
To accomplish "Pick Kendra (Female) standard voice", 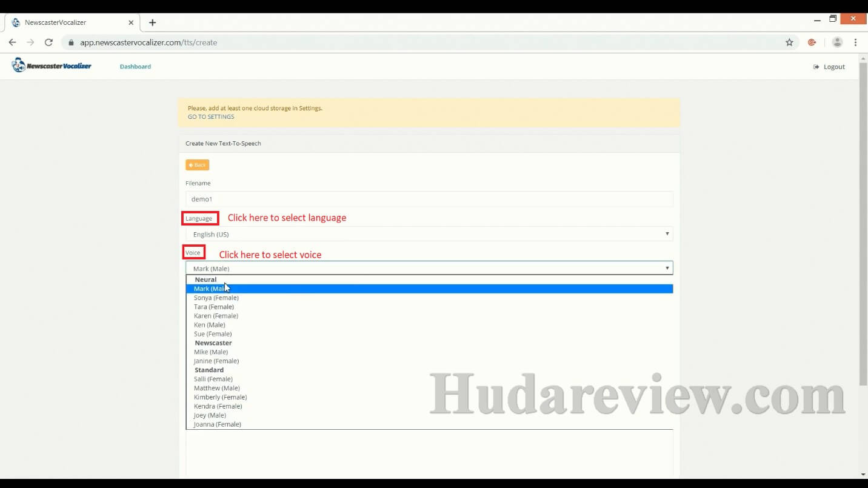I will [430, 406].
